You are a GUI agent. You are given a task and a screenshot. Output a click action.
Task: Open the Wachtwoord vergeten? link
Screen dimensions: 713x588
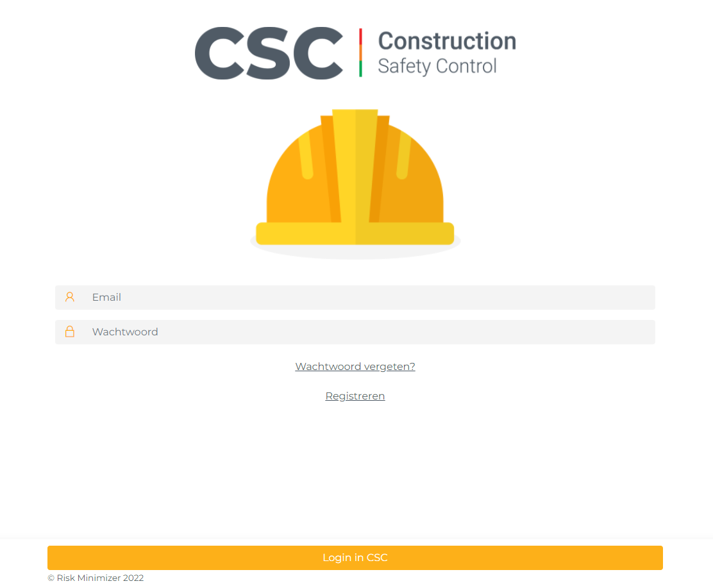pos(355,367)
